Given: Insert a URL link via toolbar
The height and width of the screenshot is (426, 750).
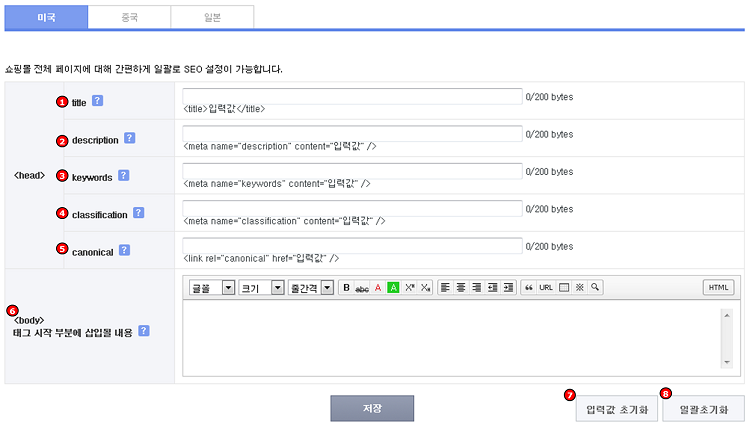Looking at the screenshot, I should [x=546, y=288].
